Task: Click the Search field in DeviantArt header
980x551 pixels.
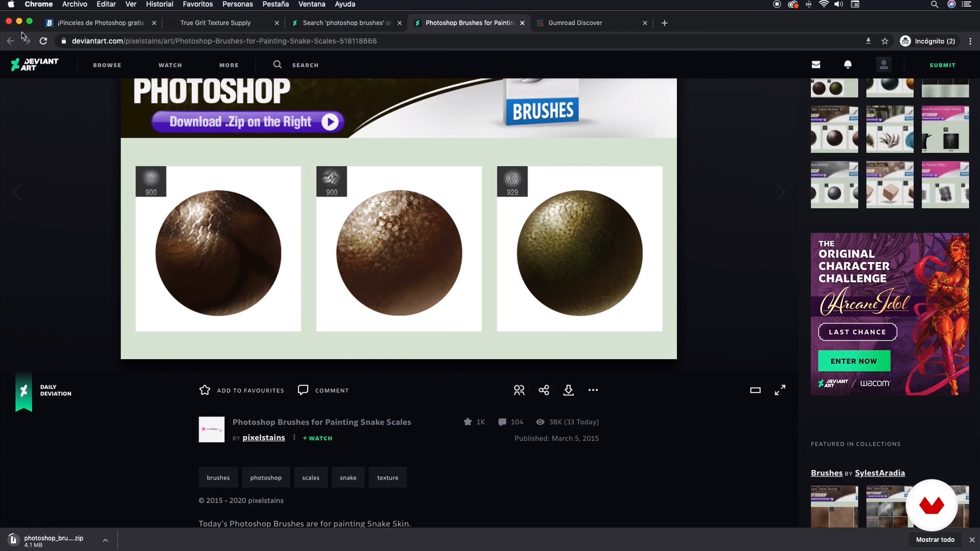Action: pos(305,65)
